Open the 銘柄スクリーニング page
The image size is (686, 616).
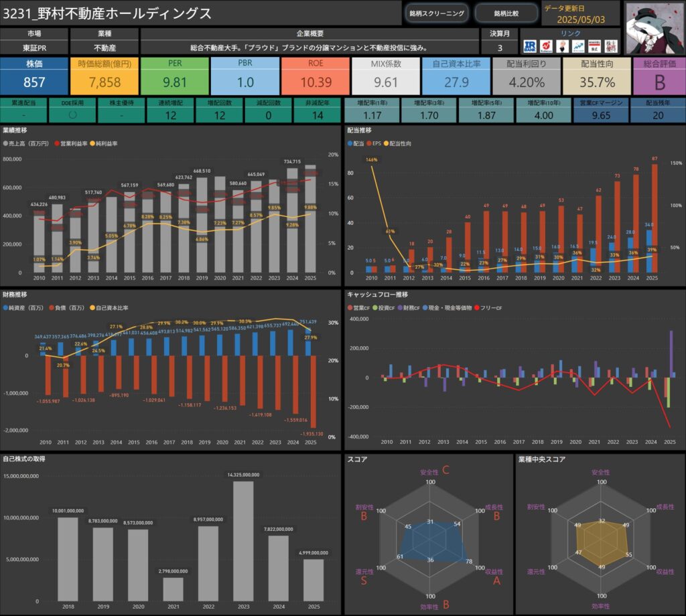pyautogui.click(x=437, y=13)
